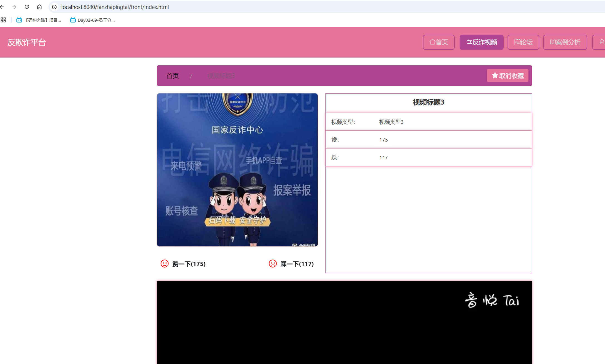The height and width of the screenshot is (364, 605).
Task: Click the browser forward arrow
Action: coord(14,7)
